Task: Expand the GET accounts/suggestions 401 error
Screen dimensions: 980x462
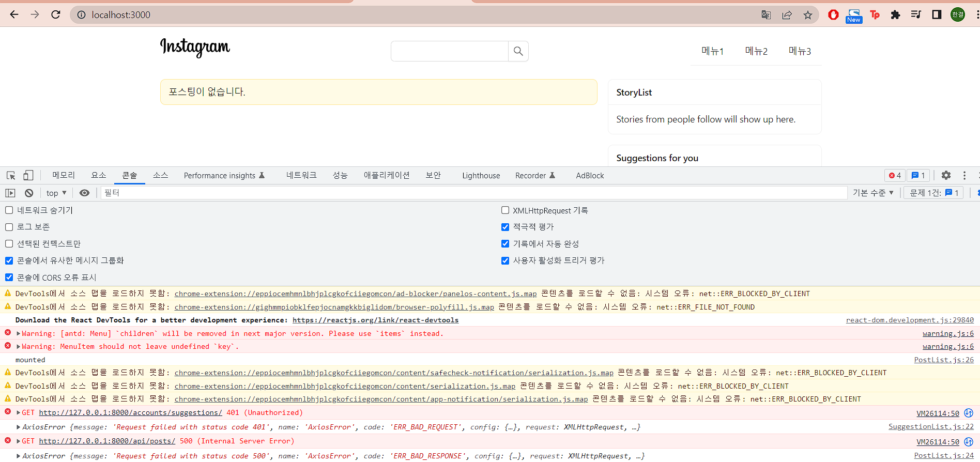Action: 19,413
